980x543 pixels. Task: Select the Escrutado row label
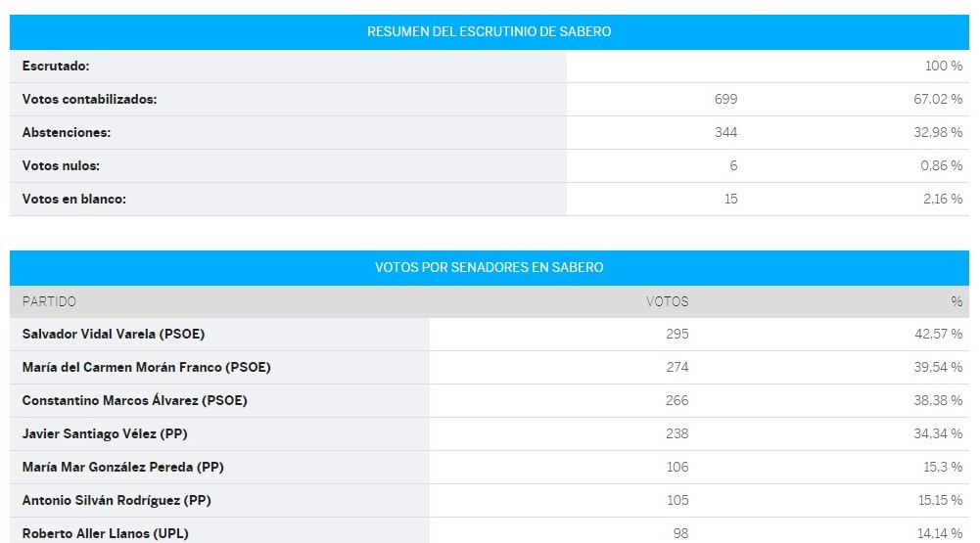(56, 66)
